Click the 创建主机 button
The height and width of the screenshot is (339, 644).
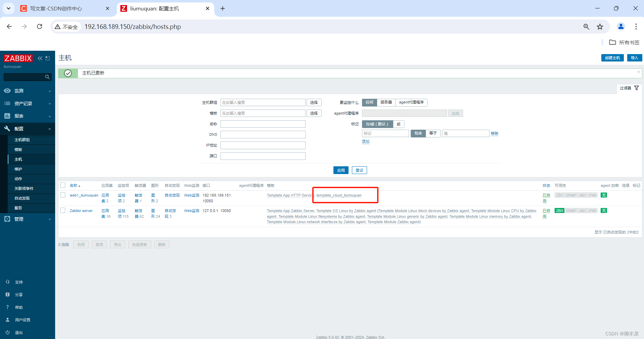click(612, 58)
